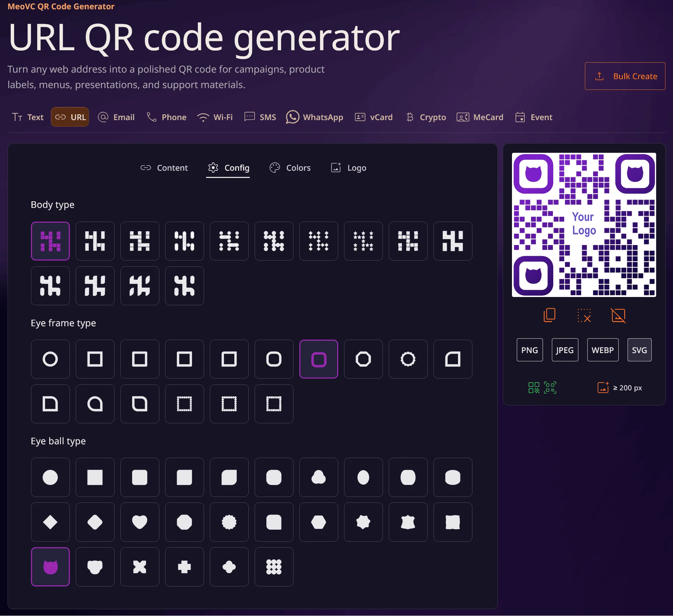
Task: Choose the hexagon eye ball type
Action: tap(319, 522)
